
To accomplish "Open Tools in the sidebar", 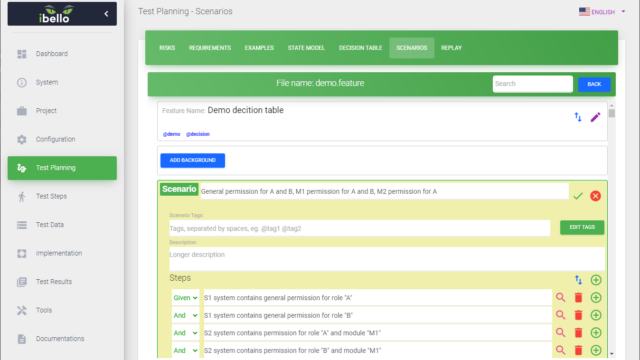I will [x=62, y=310].
